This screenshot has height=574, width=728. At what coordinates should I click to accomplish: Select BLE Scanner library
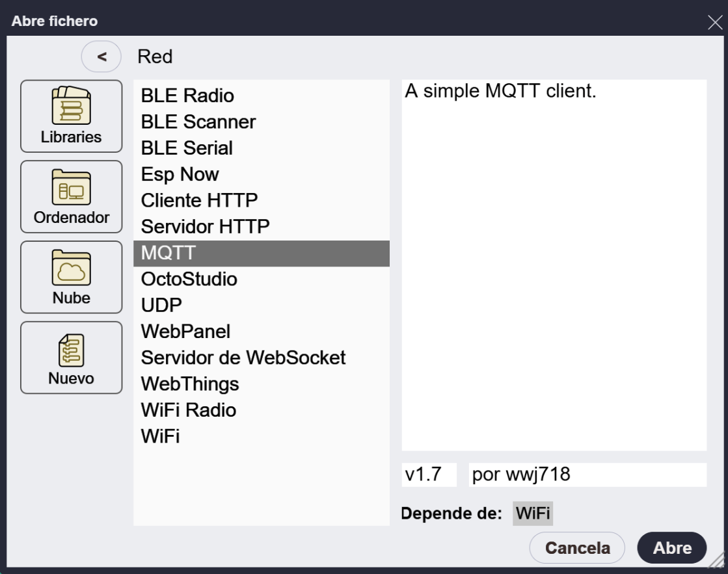tap(262, 122)
